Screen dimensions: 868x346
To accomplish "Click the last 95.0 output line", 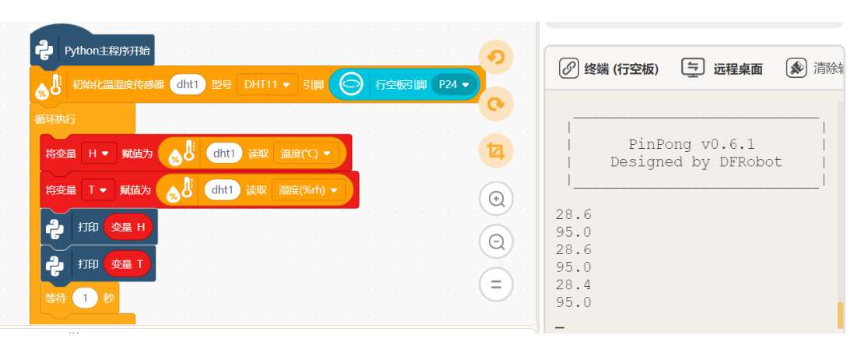I will pyautogui.click(x=574, y=302).
